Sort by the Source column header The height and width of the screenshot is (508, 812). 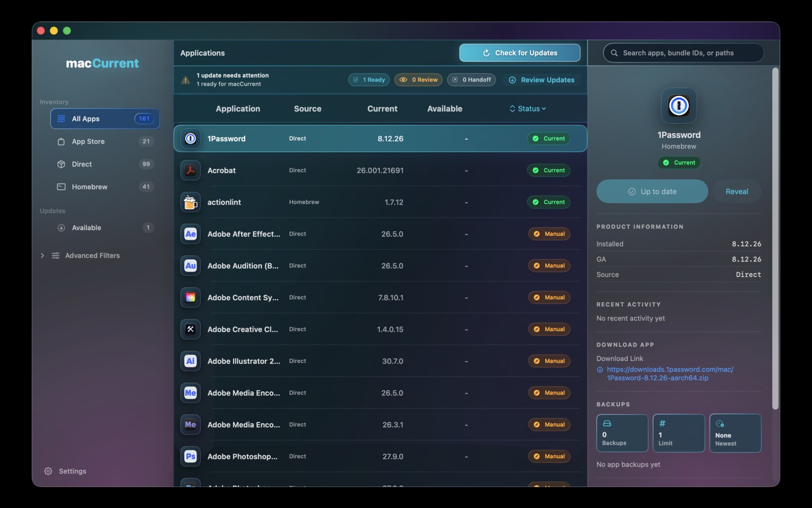(307, 109)
